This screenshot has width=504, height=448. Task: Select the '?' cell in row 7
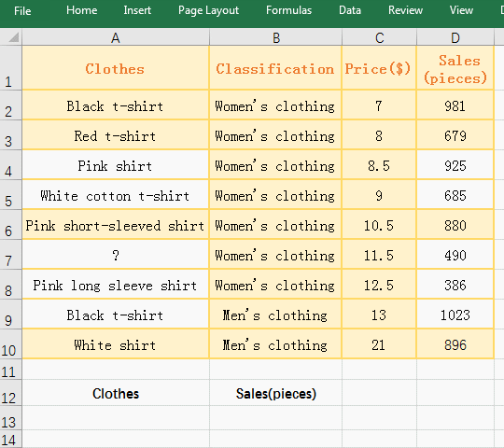116,255
